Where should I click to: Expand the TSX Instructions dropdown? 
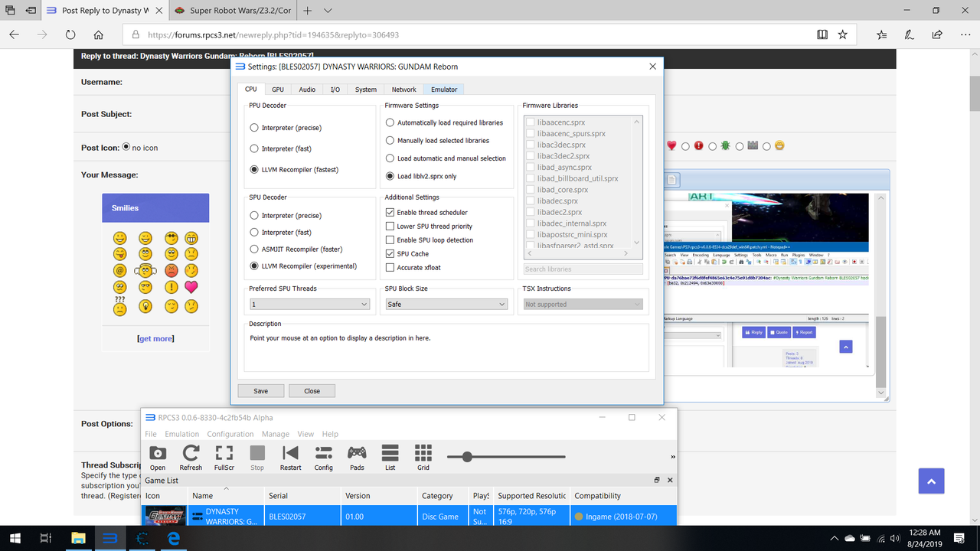(x=583, y=304)
